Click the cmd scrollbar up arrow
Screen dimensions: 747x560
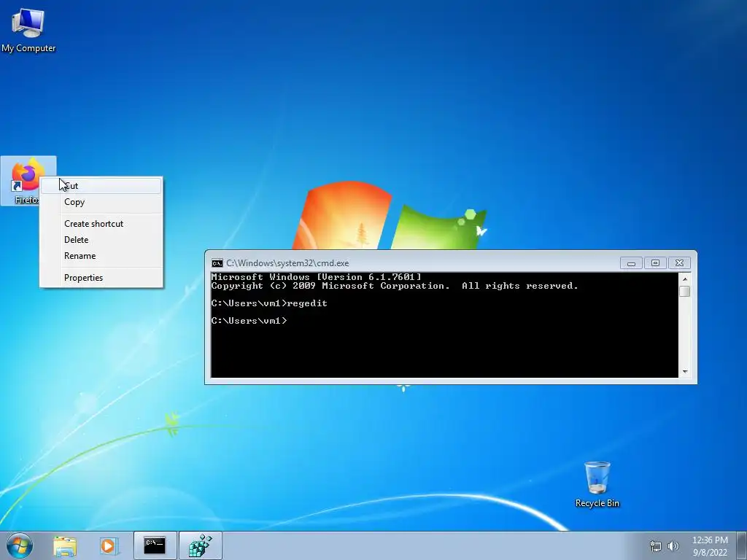[685, 279]
